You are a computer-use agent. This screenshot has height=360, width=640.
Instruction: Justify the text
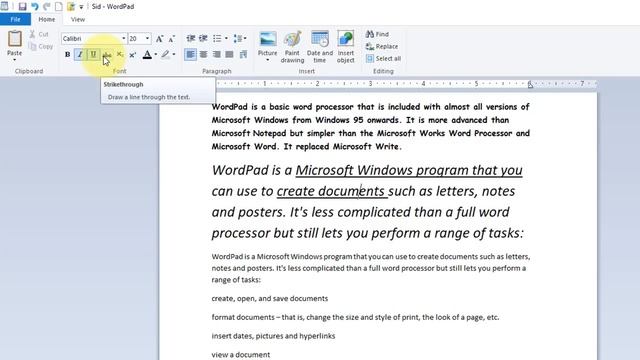click(230, 54)
